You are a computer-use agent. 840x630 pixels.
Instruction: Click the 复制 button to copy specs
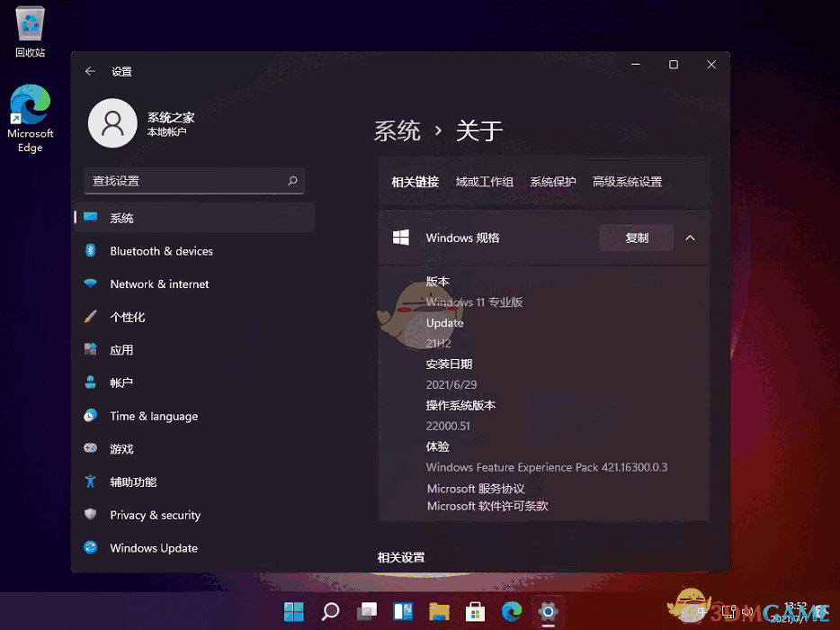point(636,238)
